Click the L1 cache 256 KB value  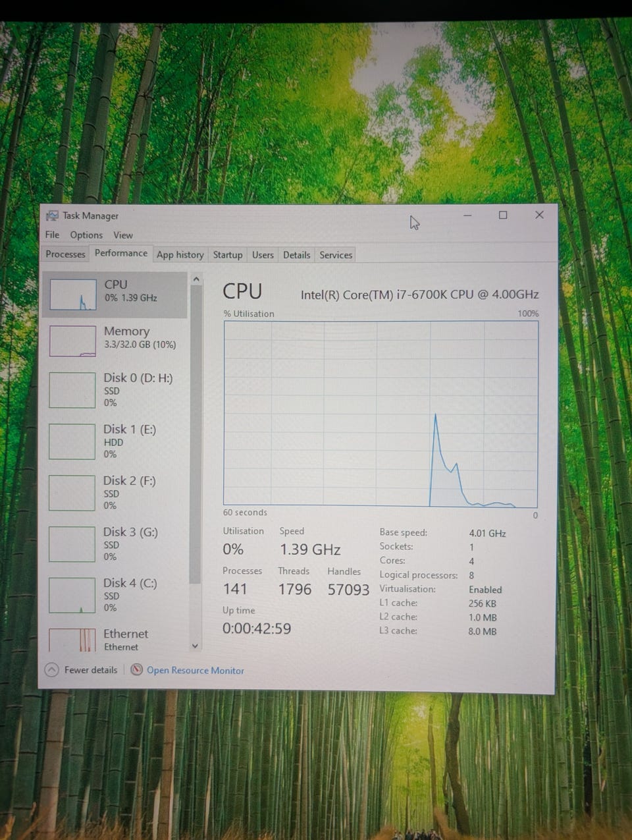483,603
